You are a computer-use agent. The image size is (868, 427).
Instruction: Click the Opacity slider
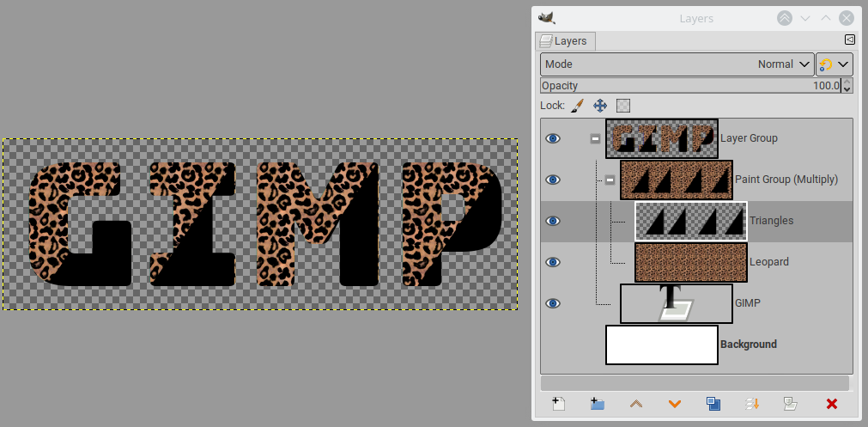[691, 86]
